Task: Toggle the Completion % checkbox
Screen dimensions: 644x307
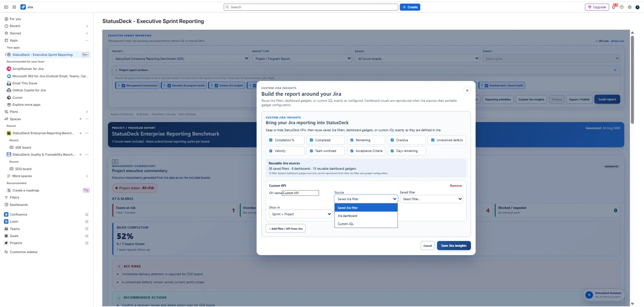Action: (x=271, y=140)
